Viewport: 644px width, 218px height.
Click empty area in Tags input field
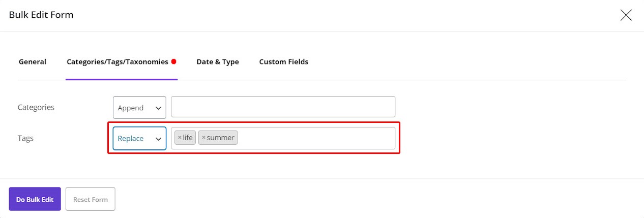click(315, 138)
